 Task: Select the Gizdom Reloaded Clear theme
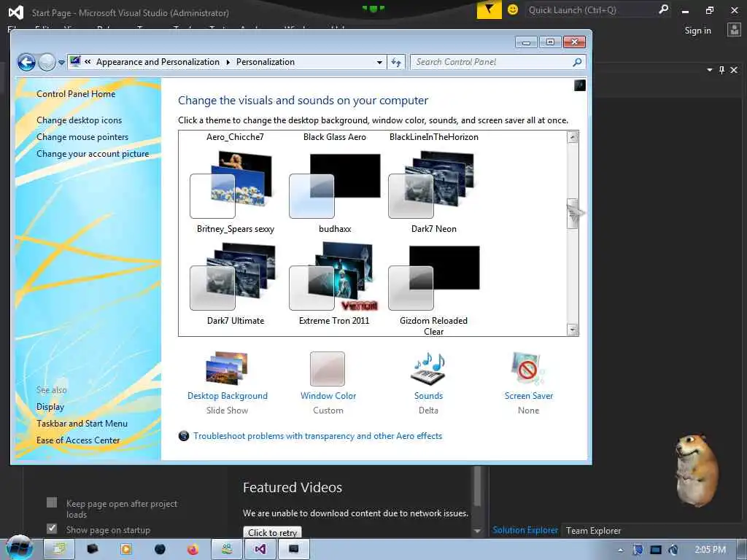(433, 288)
